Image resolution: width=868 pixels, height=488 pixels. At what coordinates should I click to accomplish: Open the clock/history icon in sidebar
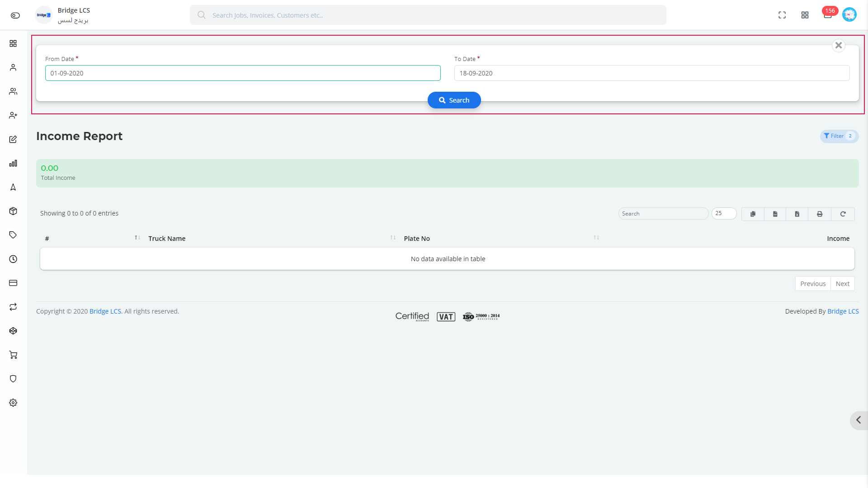click(13, 259)
